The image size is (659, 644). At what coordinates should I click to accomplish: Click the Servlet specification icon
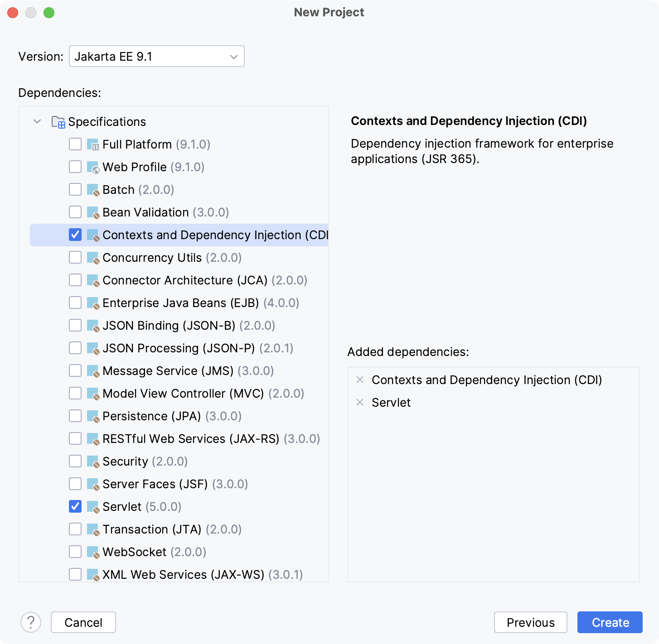coord(92,506)
